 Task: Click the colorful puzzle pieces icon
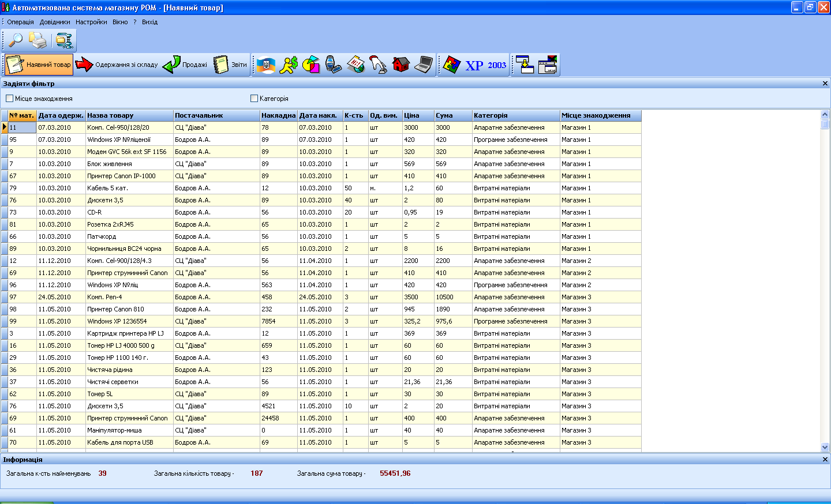[x=451, y=65]
